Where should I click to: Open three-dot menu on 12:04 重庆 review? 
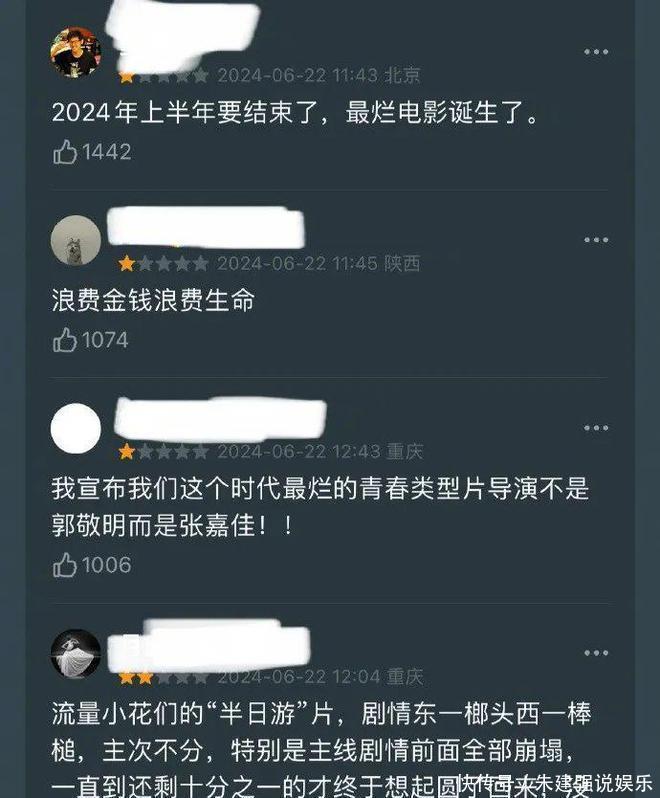[x=596, y=652]
